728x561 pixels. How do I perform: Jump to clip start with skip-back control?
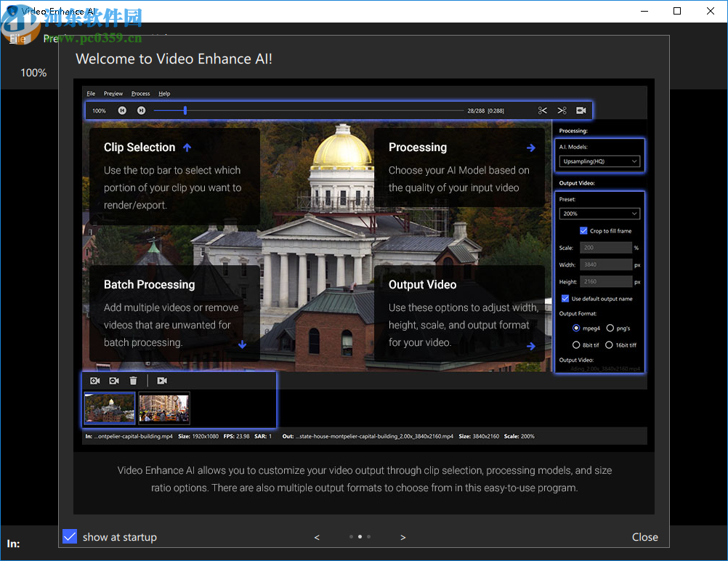tap(122, 110)
